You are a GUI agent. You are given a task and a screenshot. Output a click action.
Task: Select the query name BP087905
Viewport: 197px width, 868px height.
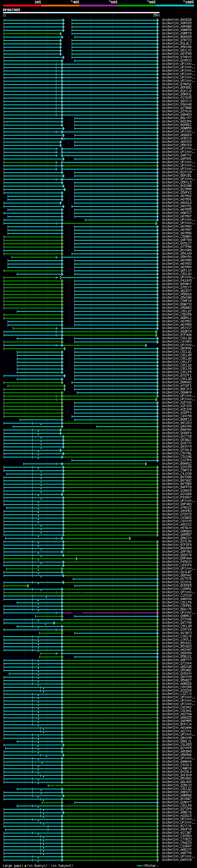click(x=11, y=10)
